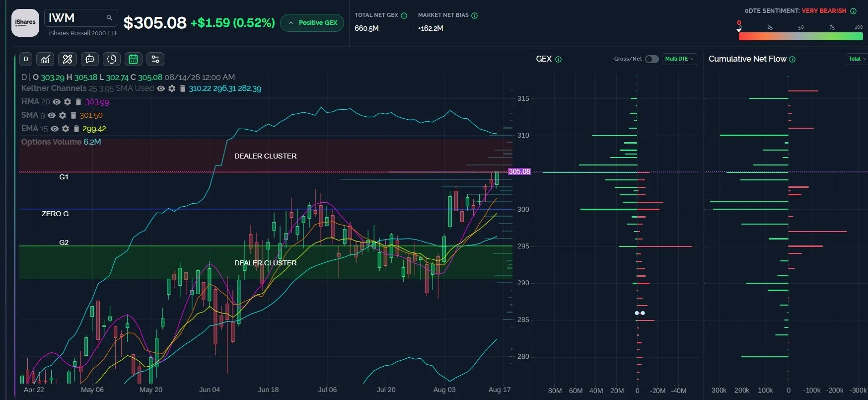Toggle the green calendar tool
The width and height of the screenshot is (868, 400).
pyautogui.click(x=133, y=59)
